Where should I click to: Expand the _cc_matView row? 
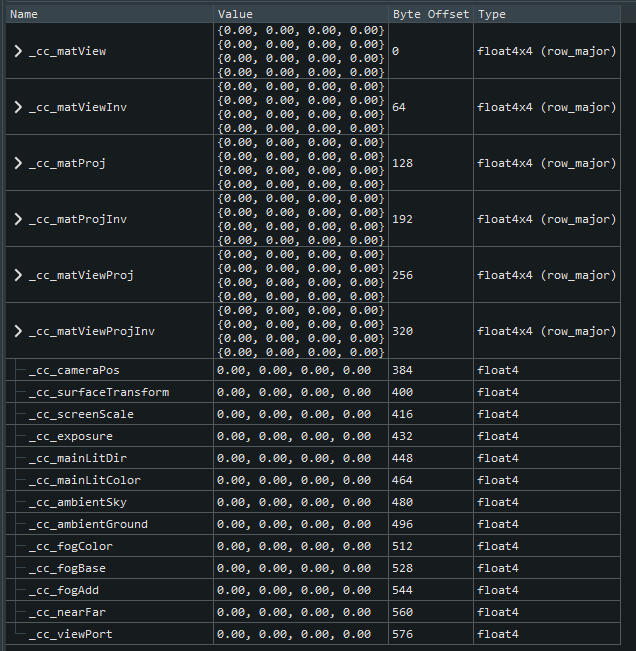point(18,51)
